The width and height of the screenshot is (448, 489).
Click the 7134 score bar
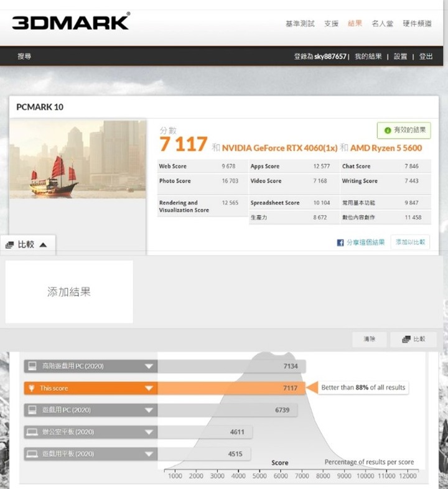[231, 366]
